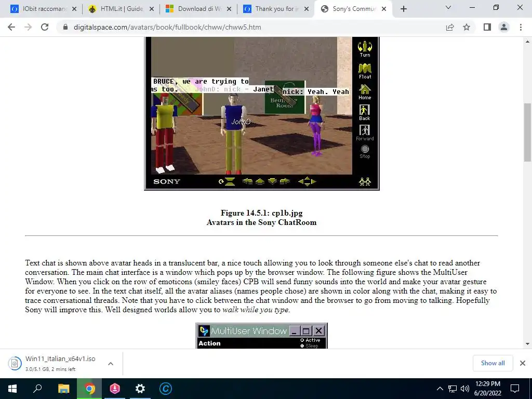
Task: Click the Chrome taskbar icon
Action: 89,389
